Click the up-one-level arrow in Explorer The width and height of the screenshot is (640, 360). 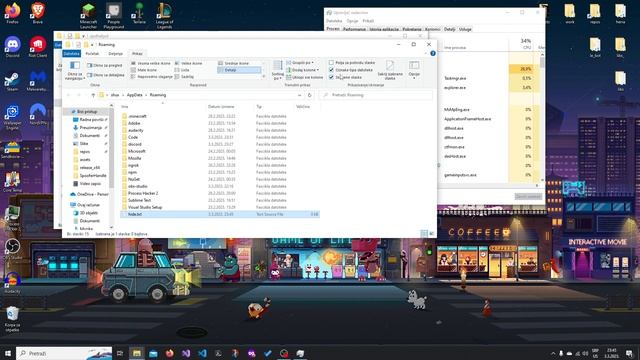(x=93, y=95)
